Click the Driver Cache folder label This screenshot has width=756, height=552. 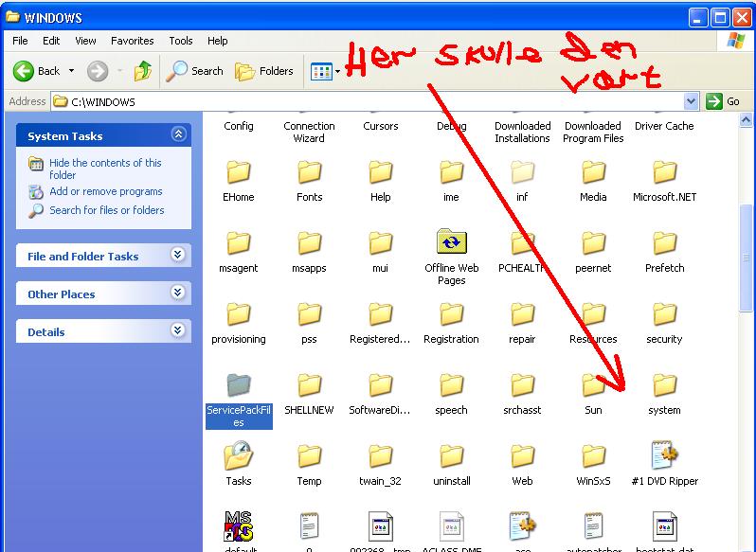(x=664, y=126)
